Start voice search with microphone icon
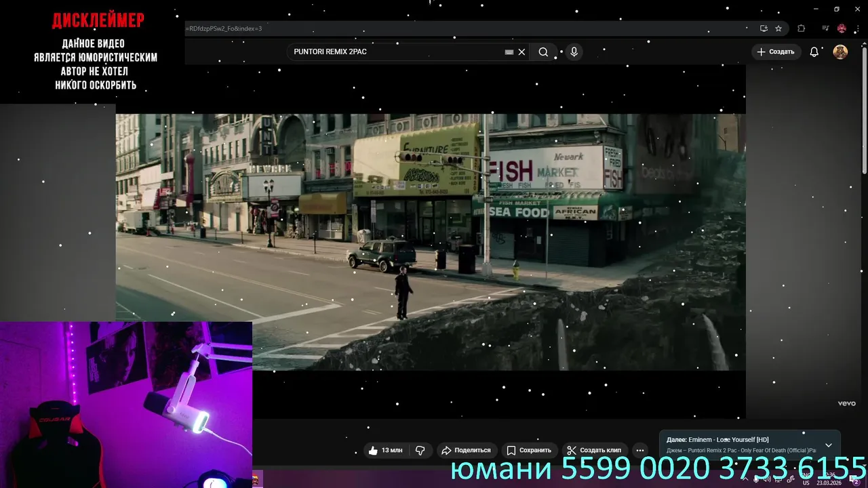Screen dimensions: 868x488 tap(574, 52)
